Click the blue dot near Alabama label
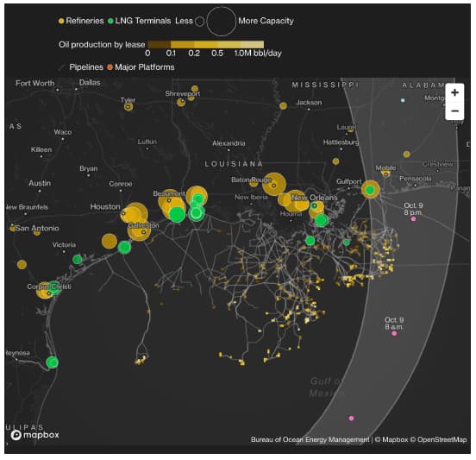This screenshot has height=460, width=476. [403, 100]
